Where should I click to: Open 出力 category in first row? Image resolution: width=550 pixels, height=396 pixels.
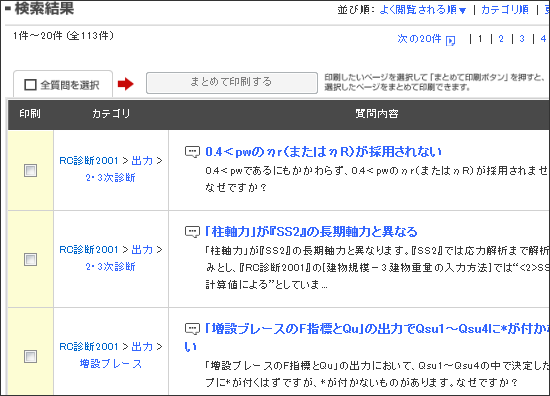coord(142,161)
